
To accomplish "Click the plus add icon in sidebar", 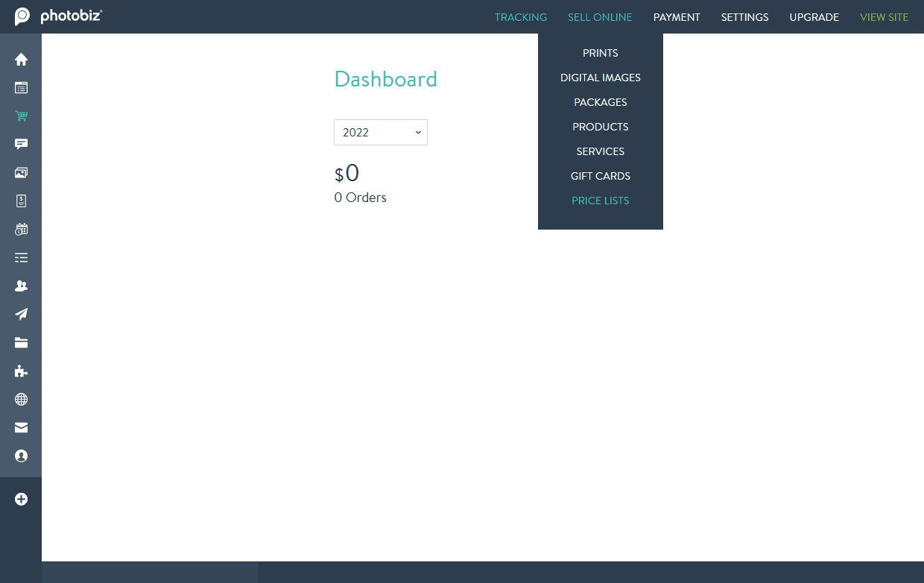I will 21,500.
